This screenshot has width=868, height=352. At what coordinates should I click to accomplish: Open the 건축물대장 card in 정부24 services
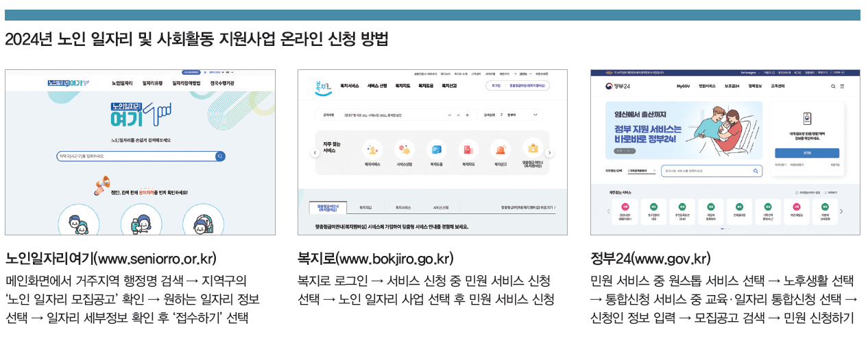click(x=739, y=212)
